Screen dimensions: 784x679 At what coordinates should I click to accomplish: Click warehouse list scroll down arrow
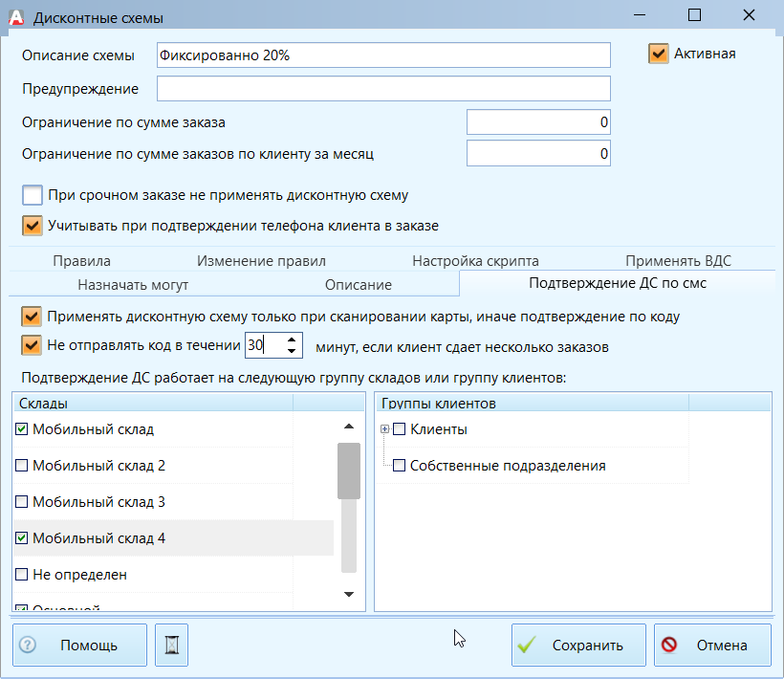349,594
